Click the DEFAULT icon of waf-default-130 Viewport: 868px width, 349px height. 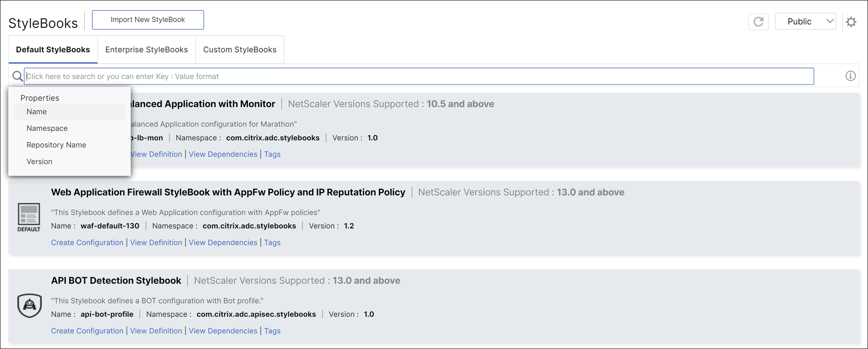tap(29, 217)
